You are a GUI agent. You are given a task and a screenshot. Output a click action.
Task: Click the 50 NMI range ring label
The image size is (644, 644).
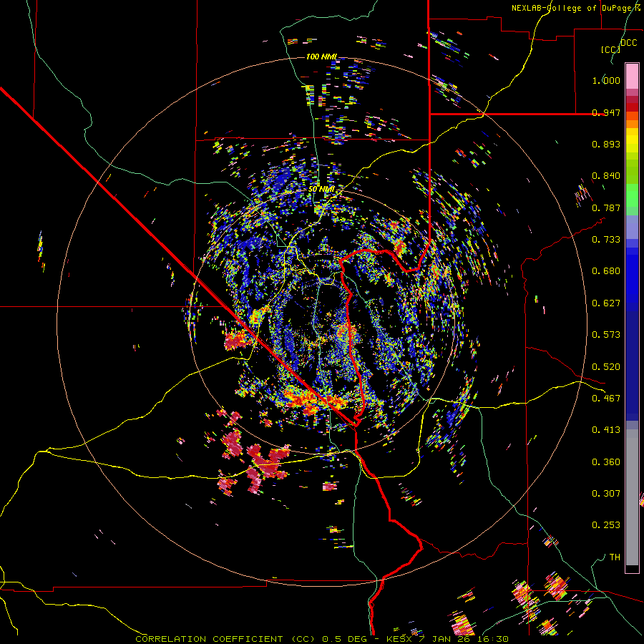pyautogui.click(x=321, y=190)
